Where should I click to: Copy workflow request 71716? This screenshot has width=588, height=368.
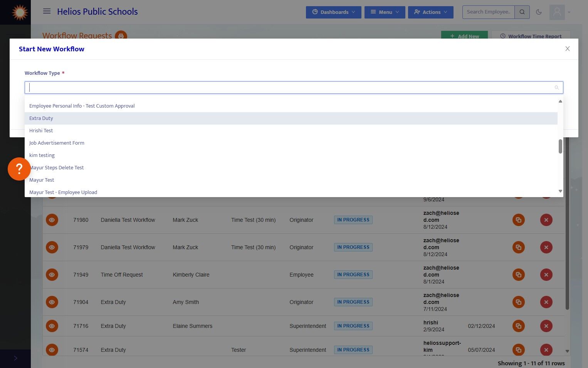[x=519, y=326]
